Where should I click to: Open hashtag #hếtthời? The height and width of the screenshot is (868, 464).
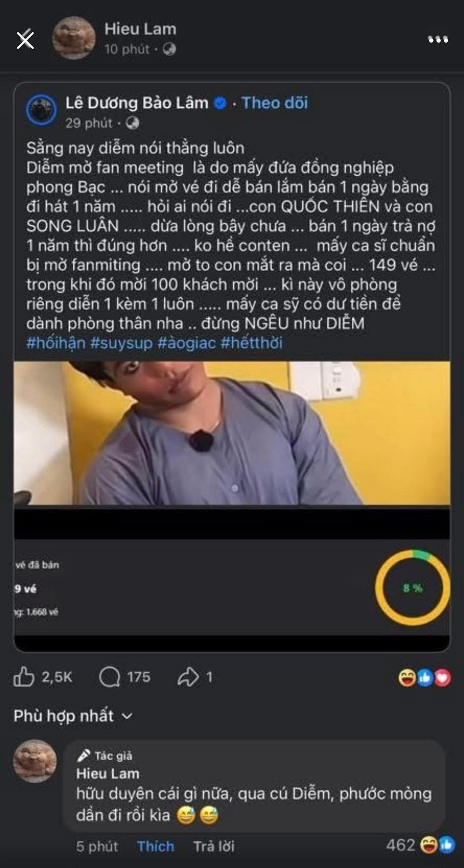(x=251, y=343)
